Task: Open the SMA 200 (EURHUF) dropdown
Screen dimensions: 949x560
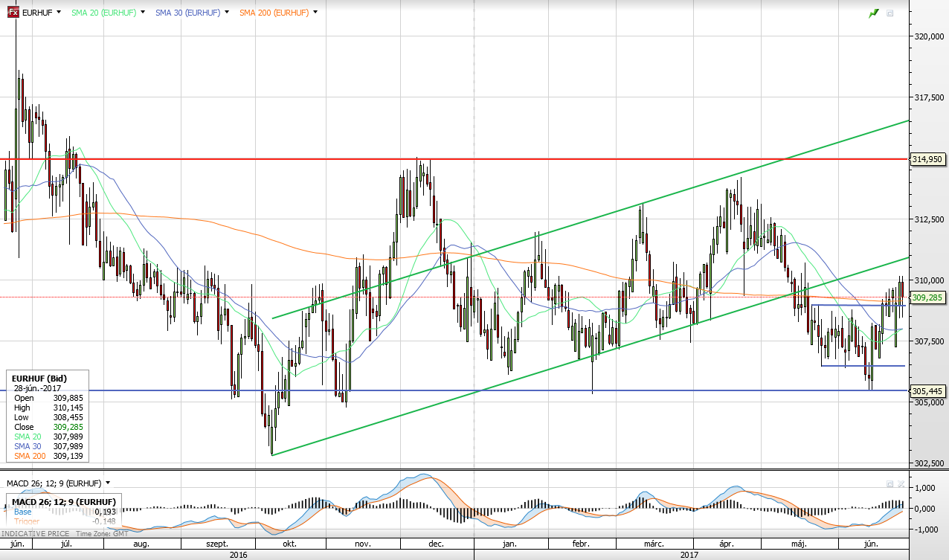Action: (x=315, y=13)
